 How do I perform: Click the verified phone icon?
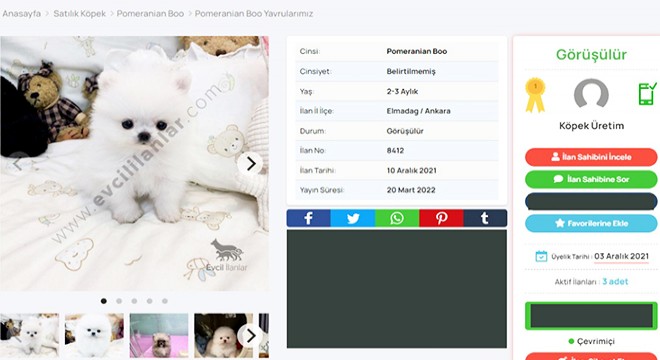point(647,93)
